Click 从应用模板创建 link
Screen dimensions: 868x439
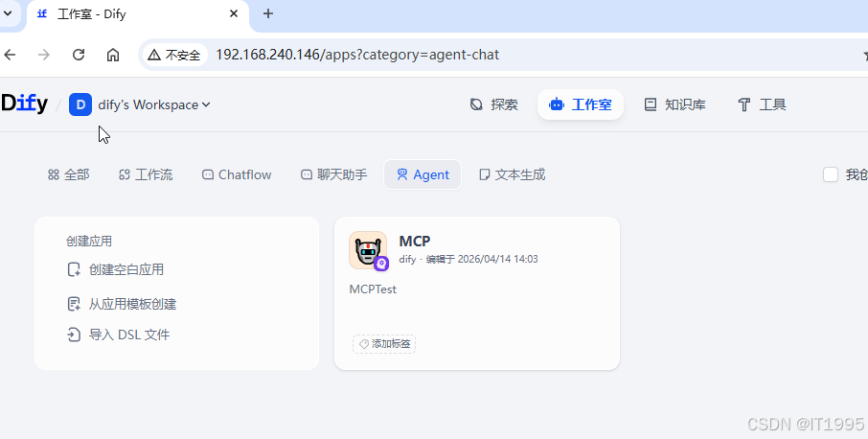132,304
